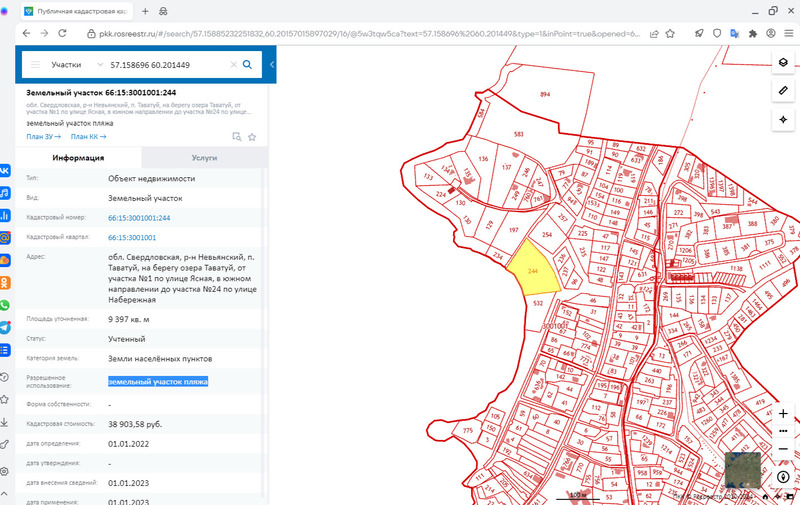800x505 pixels.
Task: Open the Telegram icon in the browser sidebar
Action: 4,327
